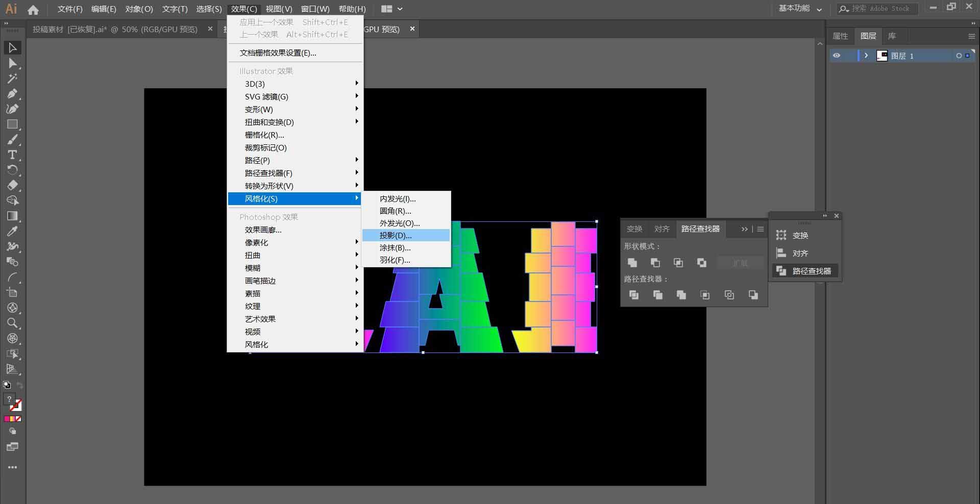Image resolution: width=980 pixels, height=504 pixels.
Task: Expand 扭曲和变换(D) submenu
Action: (295, 122)
